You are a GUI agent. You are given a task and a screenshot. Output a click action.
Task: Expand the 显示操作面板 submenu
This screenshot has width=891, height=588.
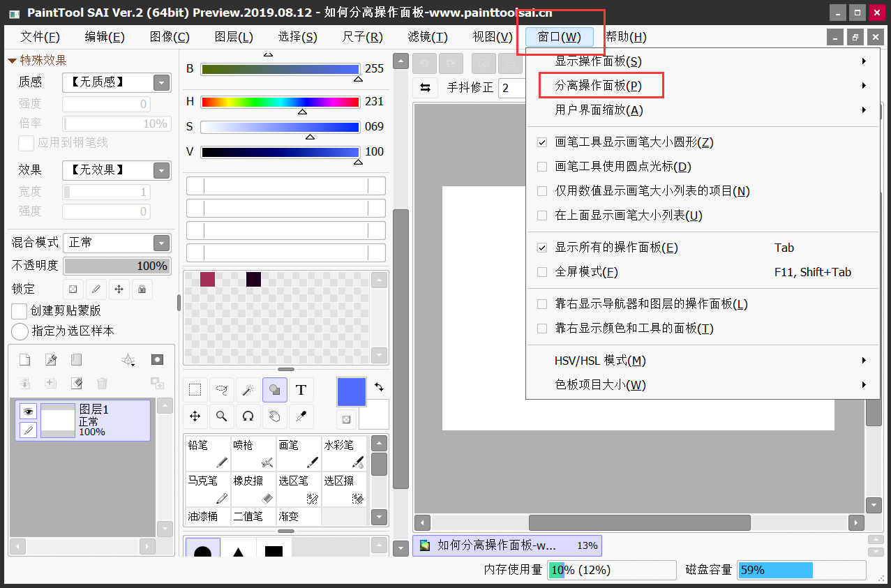click(x=703, y=61)
